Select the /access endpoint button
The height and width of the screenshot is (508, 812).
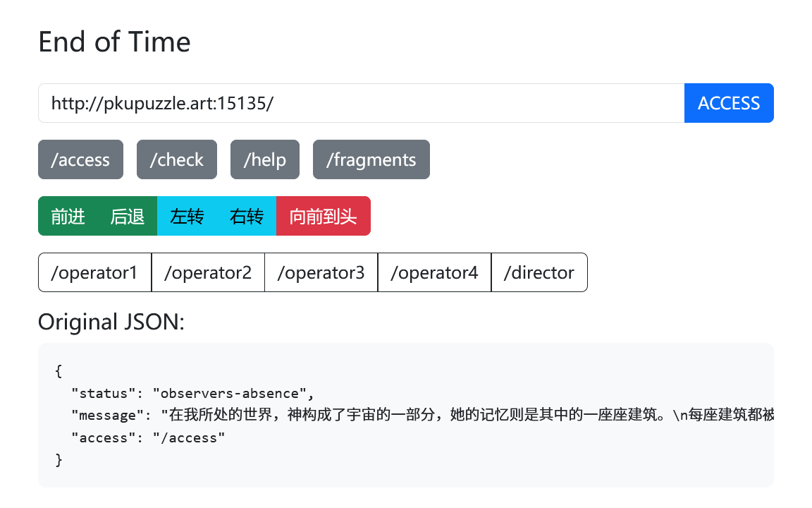(80, 159)
